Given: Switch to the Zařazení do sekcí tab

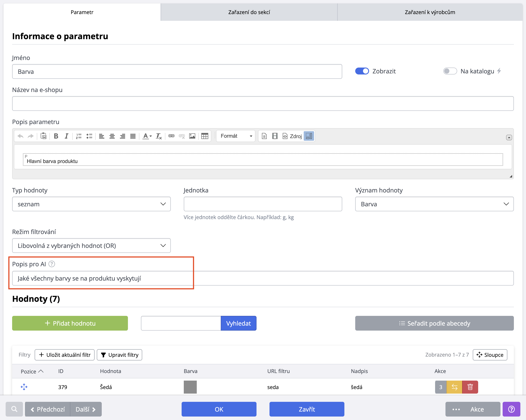Looking at the screenshot, I should pos(249,12).
